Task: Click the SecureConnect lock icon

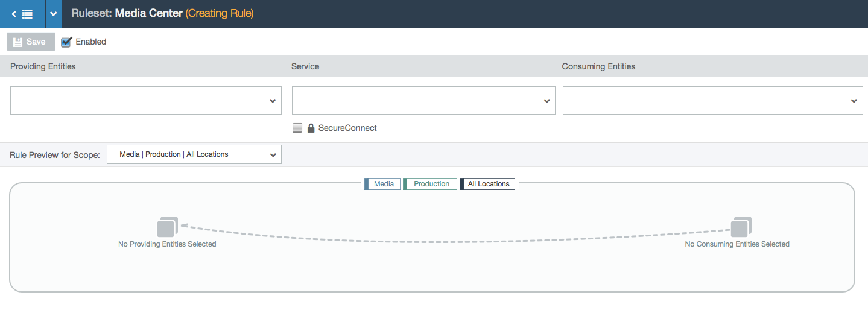Action: [311, 128]
